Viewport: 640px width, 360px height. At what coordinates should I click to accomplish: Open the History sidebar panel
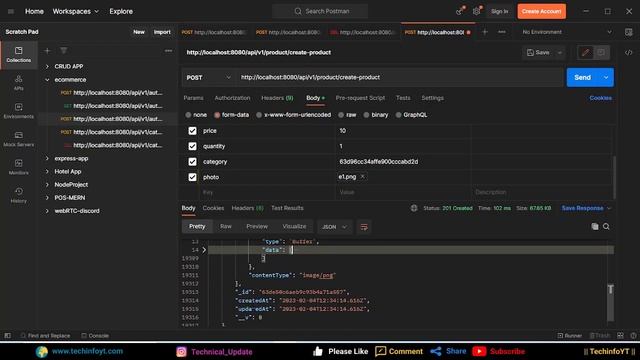19,195
